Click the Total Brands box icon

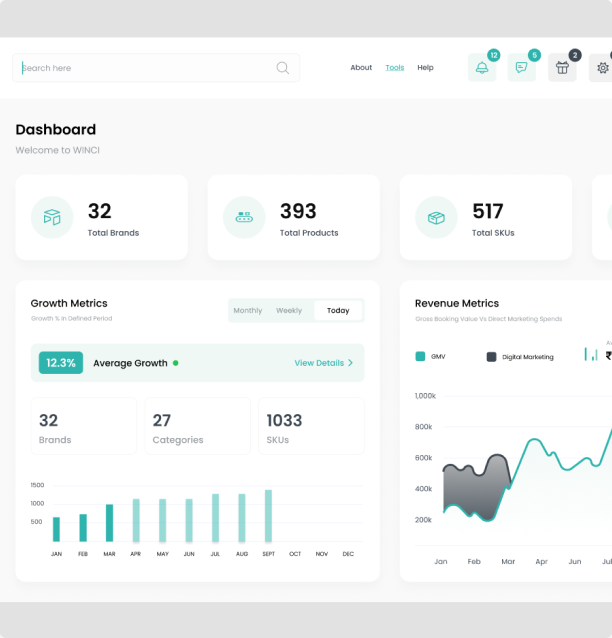click(52, 217)
